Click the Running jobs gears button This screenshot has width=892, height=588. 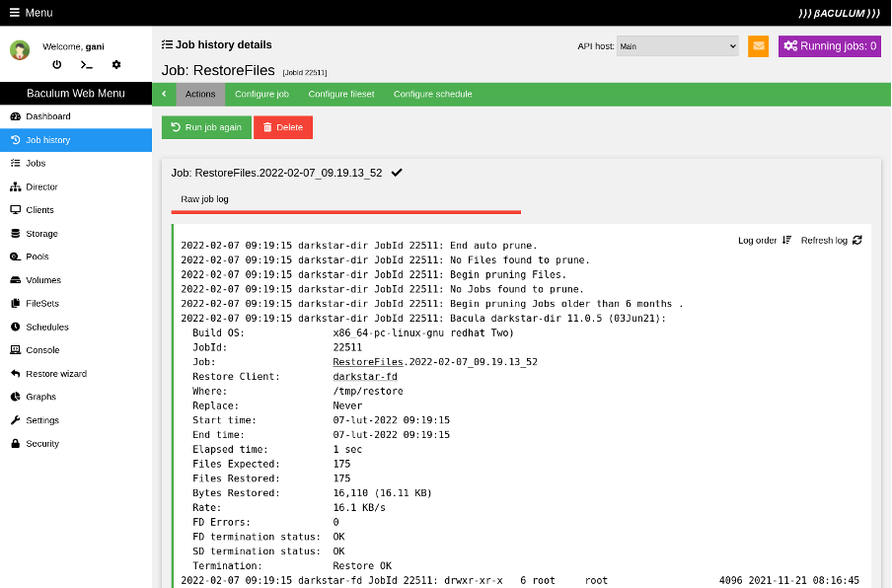[x=829, y=45]
